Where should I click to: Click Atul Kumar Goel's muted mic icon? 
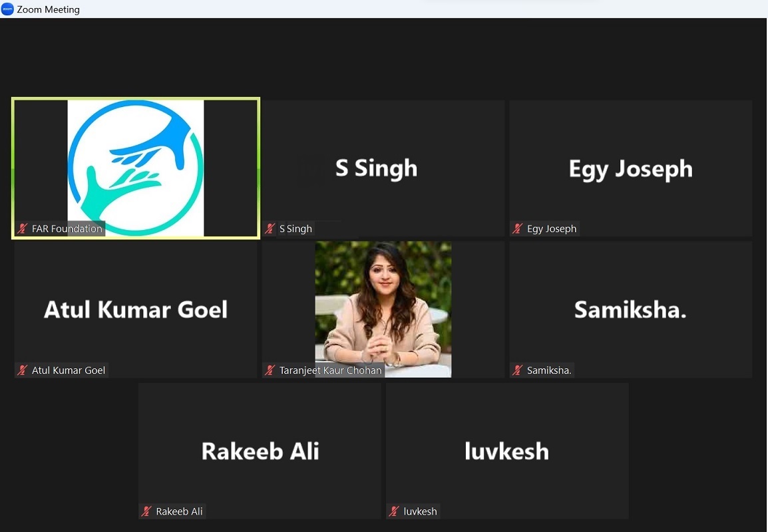(x=22, y=370)
